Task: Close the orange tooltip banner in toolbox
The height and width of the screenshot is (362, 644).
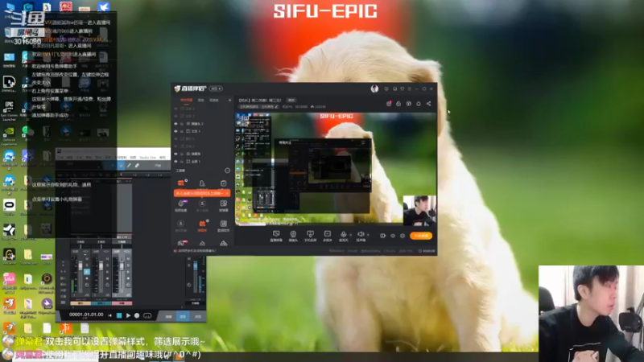Action: (x=227, y=193)
